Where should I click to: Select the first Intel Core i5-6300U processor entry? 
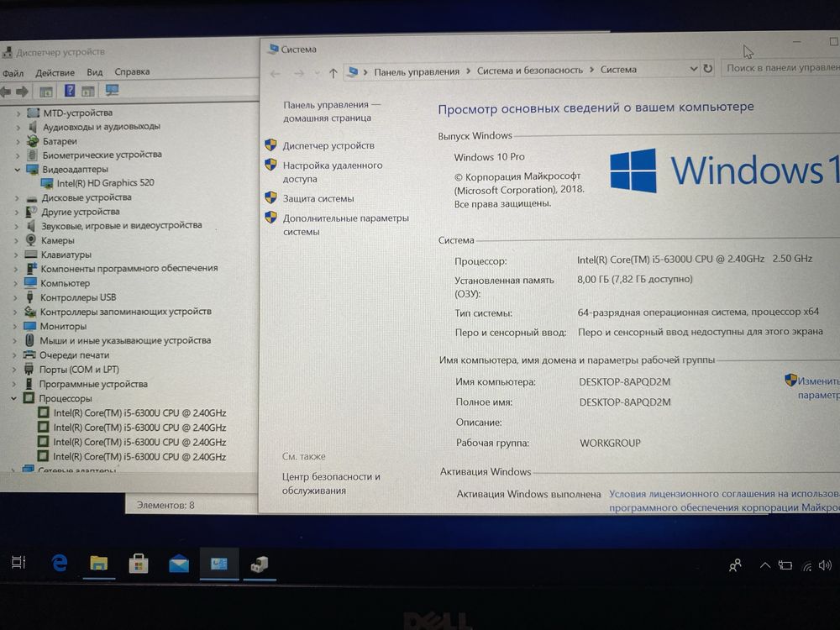click(139, 413)
